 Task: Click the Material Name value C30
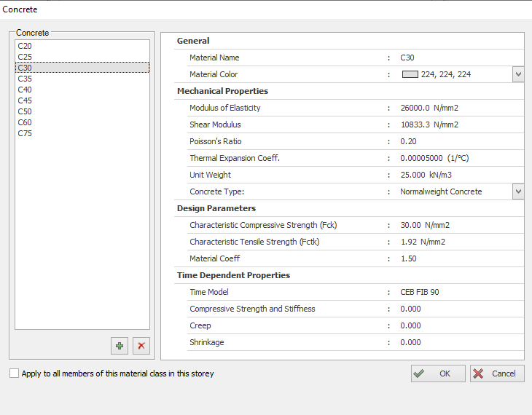pos(407,58)
